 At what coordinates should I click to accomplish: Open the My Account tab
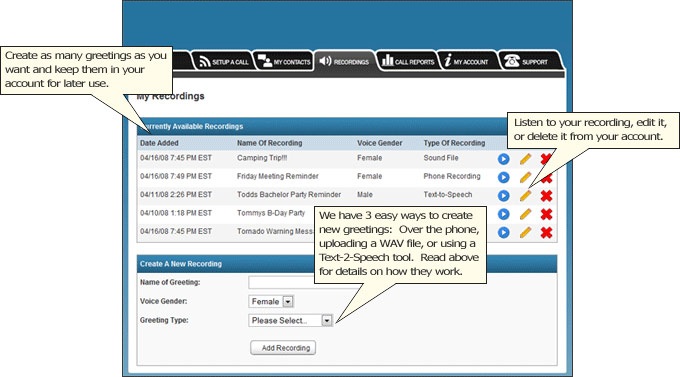(x=467, y=62)
